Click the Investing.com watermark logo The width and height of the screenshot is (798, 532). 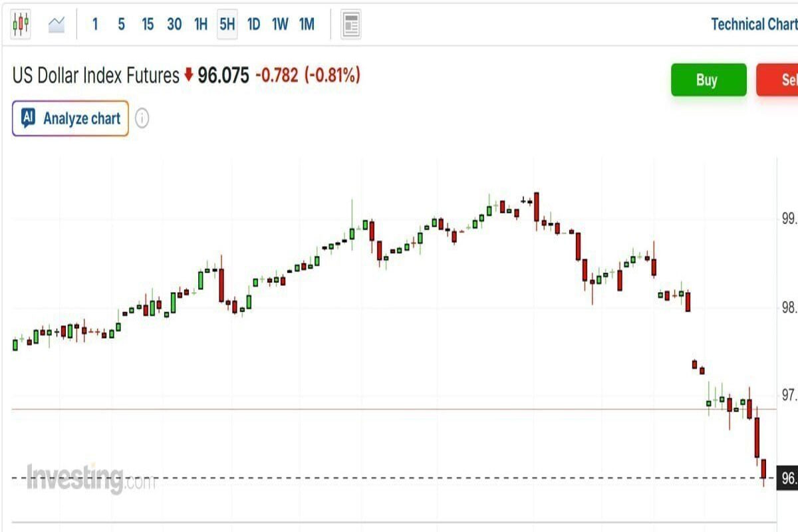pos(90,478)
